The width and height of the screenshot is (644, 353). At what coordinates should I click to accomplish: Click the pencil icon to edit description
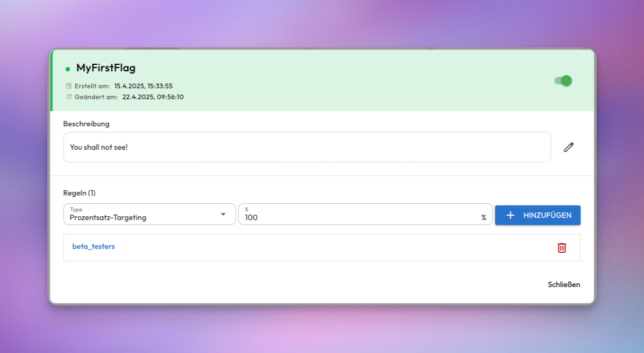pyautogui.click(x=568, y=147)
